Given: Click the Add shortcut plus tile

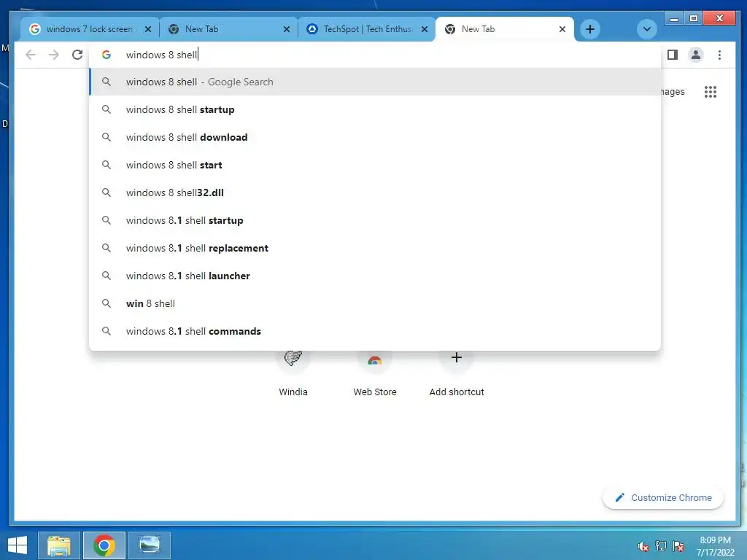Looking at the screenshot, I should tap(457, 374).
